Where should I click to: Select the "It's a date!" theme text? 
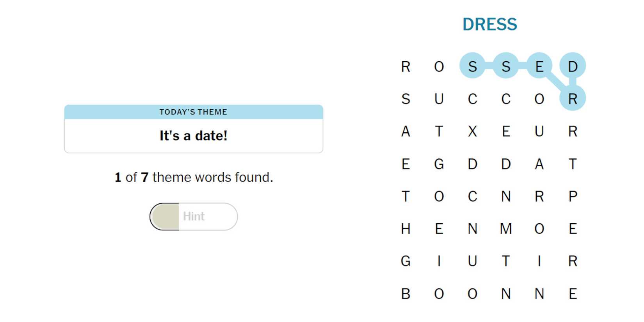(x=194, y=136)
